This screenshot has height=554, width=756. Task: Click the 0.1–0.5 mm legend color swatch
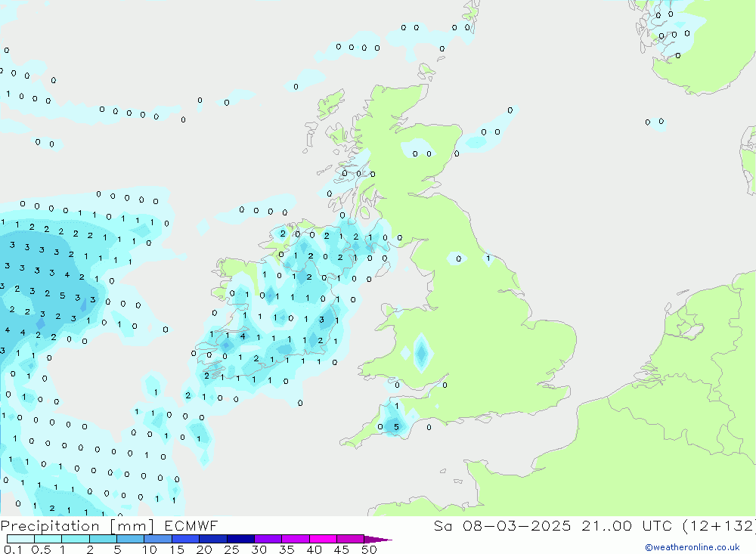[x=20, y=539]
